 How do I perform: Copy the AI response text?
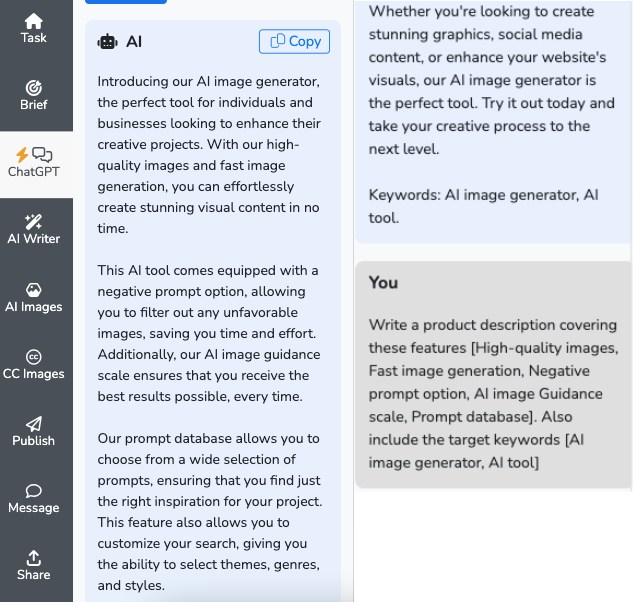point(294,41)
